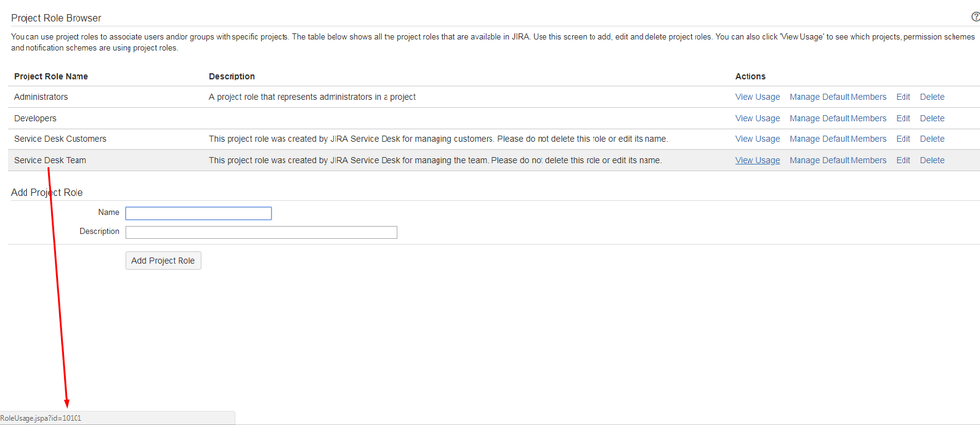Delete the Service Desk Customers role
Screen dimensions: 980x425
[x=932, y=138]
